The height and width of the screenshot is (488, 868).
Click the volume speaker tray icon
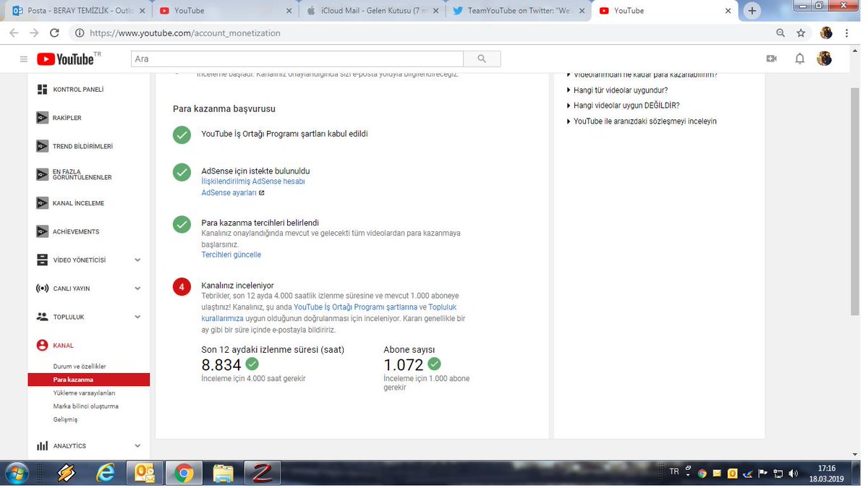tap(793, 474)
